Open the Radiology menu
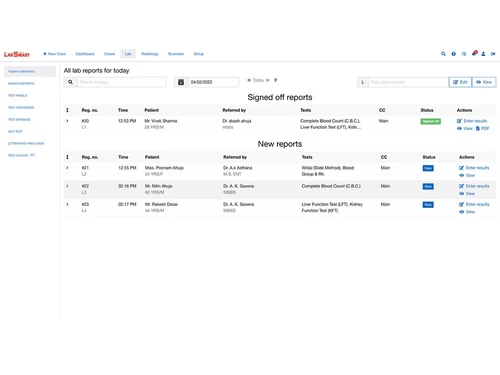This screenshot has width=500, height=375. (x=150, y=54)
